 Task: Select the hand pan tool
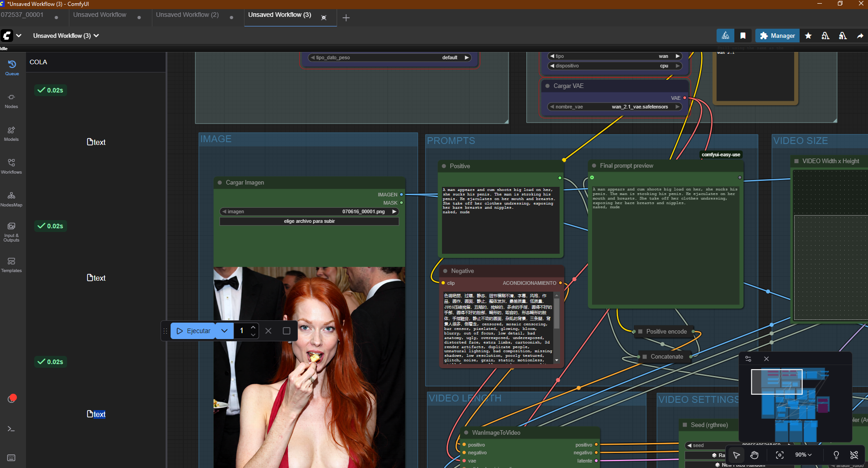[754, 455]
